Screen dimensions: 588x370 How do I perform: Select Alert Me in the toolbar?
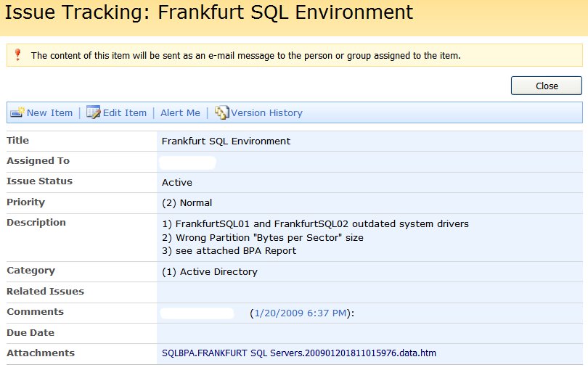coord(180,113)
